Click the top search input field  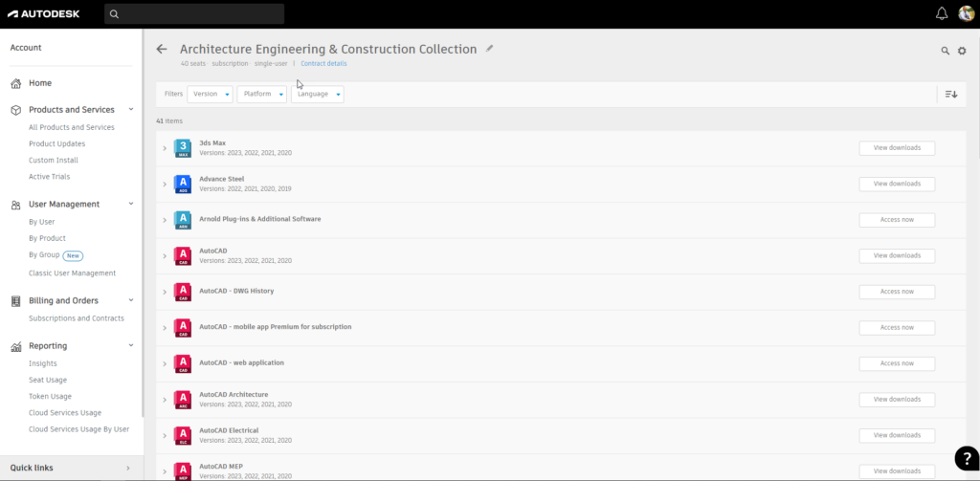(x=194, y=13)
